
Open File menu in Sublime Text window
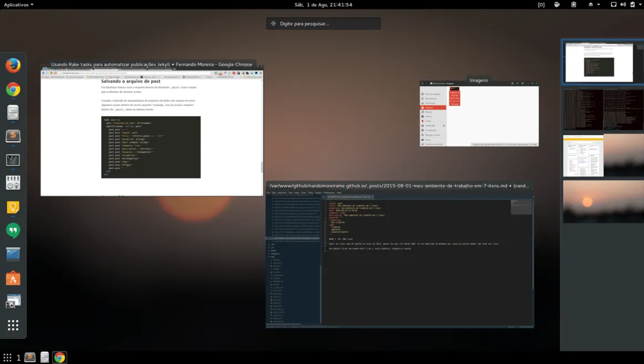pyautogui.click(x=268, y=193)
